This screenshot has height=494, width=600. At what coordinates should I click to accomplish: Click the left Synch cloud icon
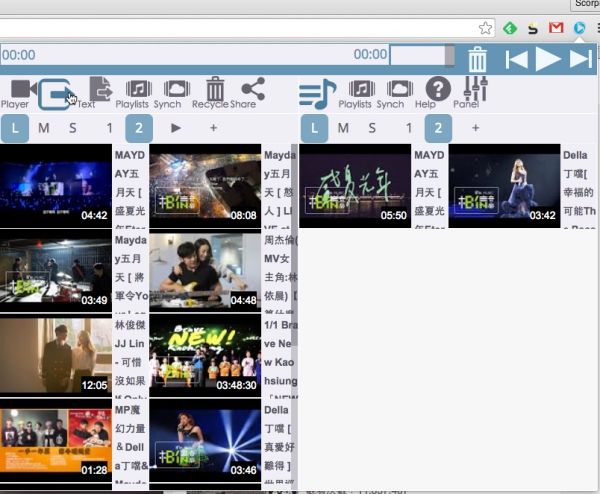click(176, 91)
